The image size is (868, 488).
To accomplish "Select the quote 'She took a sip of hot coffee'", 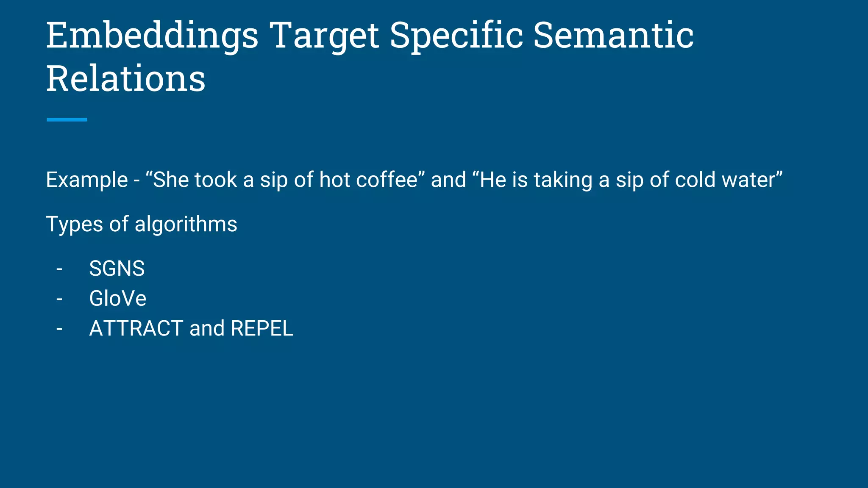I will (x=285, y=180).
